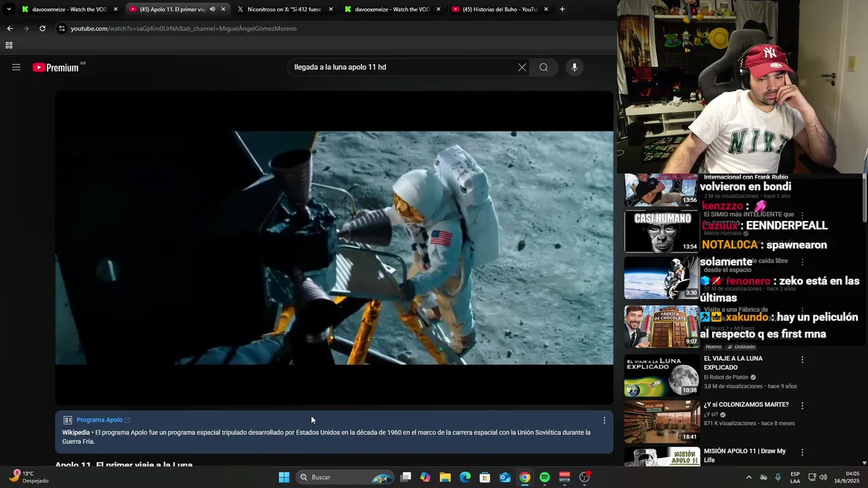The image size is (868, 488).
Task: Open Task View in the taskbar
Action: [406, 477]
